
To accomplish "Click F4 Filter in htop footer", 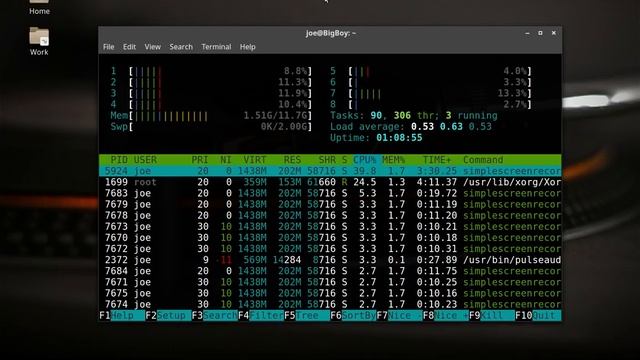I will [260, 316].
